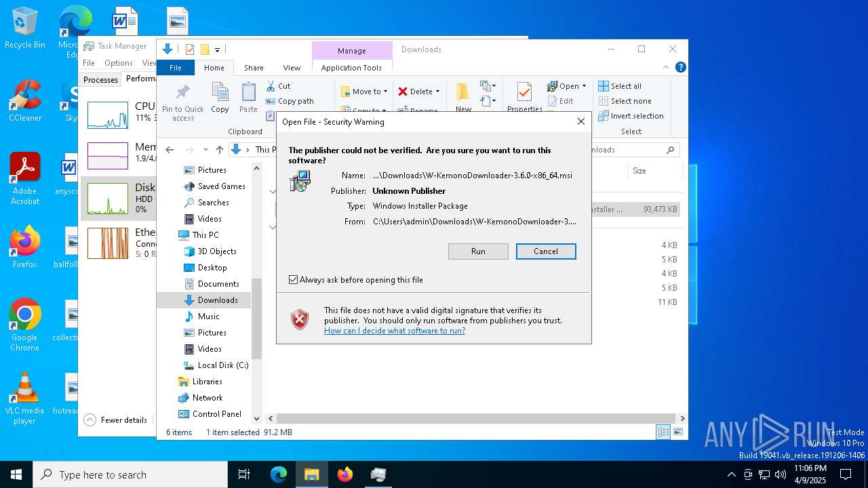Open Music in navigation pane
The height and width of the screenshot is (488, 868).
click(x=201, y=317)
